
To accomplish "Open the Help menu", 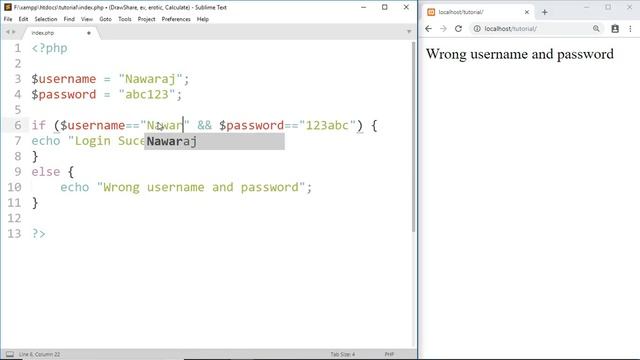I will pyautogui.click(x=202, y=19).
